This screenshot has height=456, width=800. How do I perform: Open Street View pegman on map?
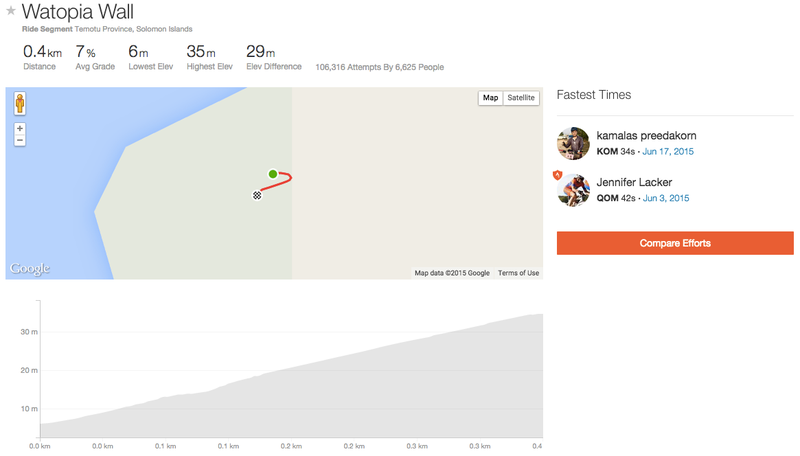(20, 104)
